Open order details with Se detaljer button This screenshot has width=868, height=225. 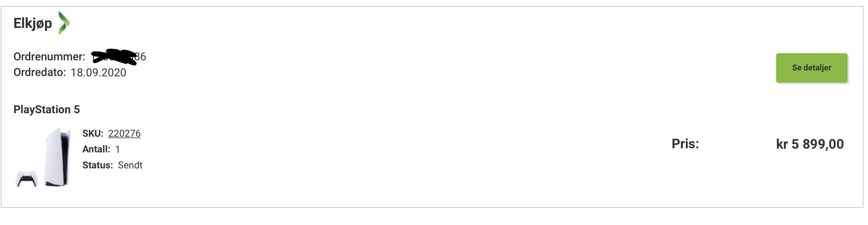tap(811, 68)
